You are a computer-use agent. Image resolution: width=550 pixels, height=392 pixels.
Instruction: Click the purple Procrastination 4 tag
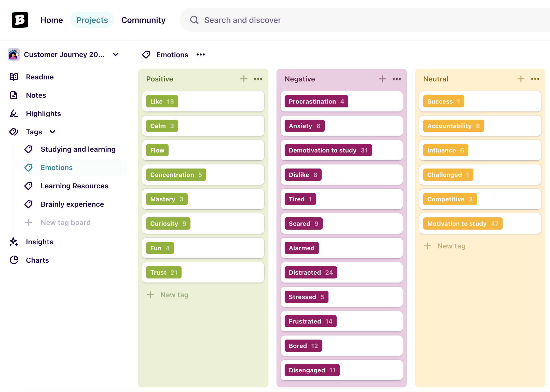tap(316, 101)
